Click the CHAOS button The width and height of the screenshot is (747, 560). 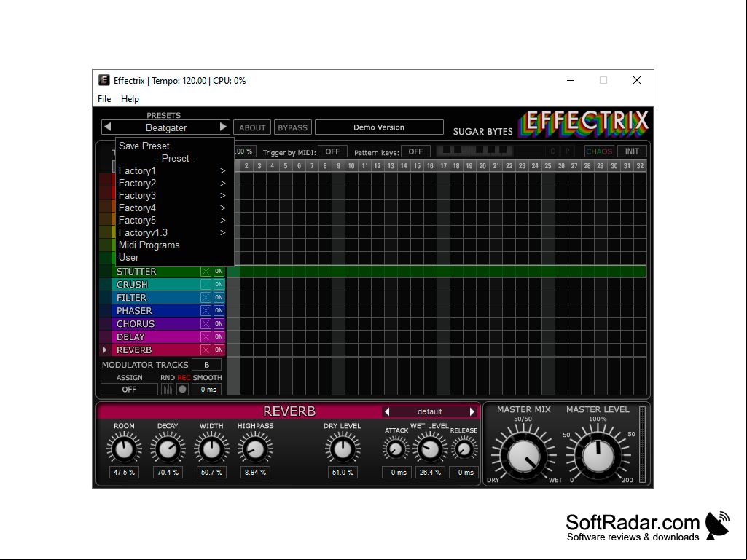(x=599, y=151)
